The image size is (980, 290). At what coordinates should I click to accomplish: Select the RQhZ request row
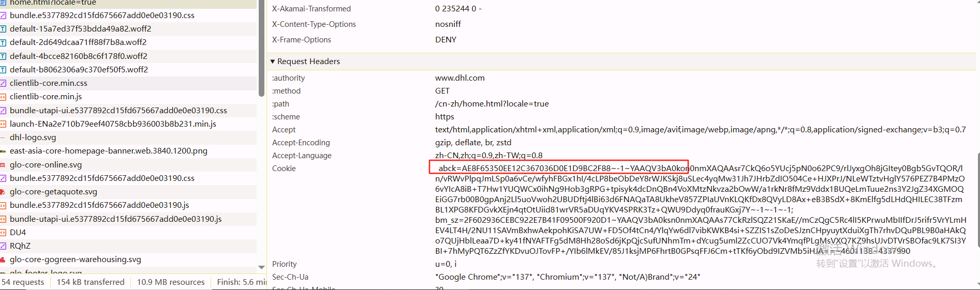click(x=128, y=246)
